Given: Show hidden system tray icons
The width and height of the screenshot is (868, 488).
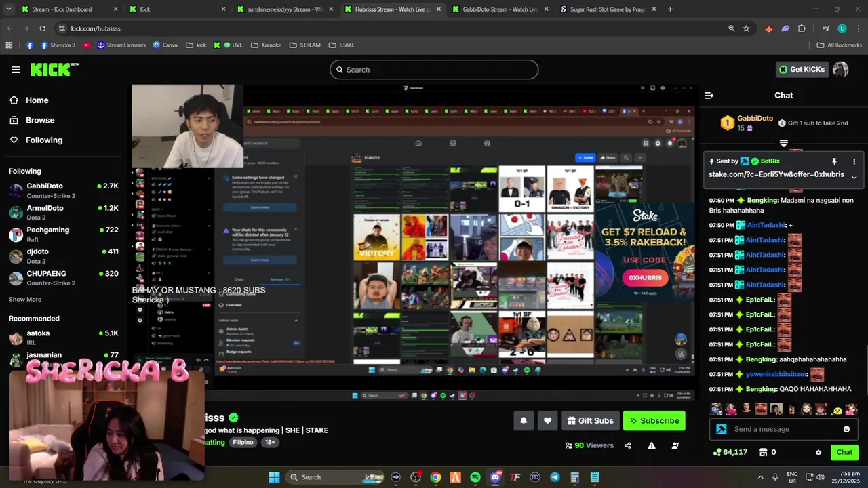Looking at the screenshot, I should point(760,477).
